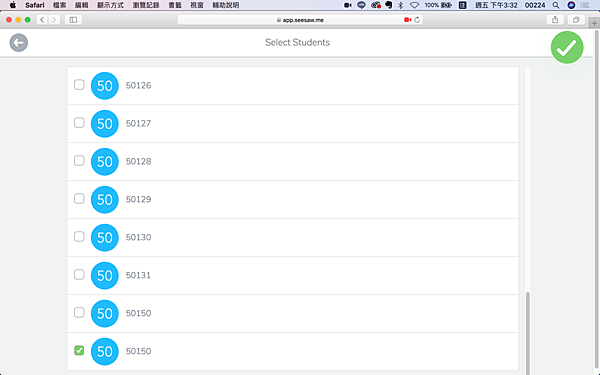Click the 50 avatar for 50131
Screen dimensions: 600x375
(104, 276)
